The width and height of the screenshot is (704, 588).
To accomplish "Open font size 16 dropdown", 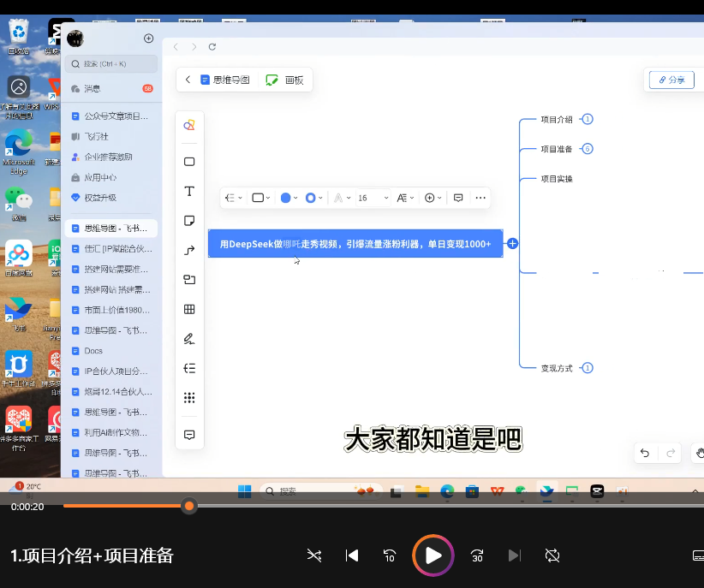I will (x=373, y=198).
